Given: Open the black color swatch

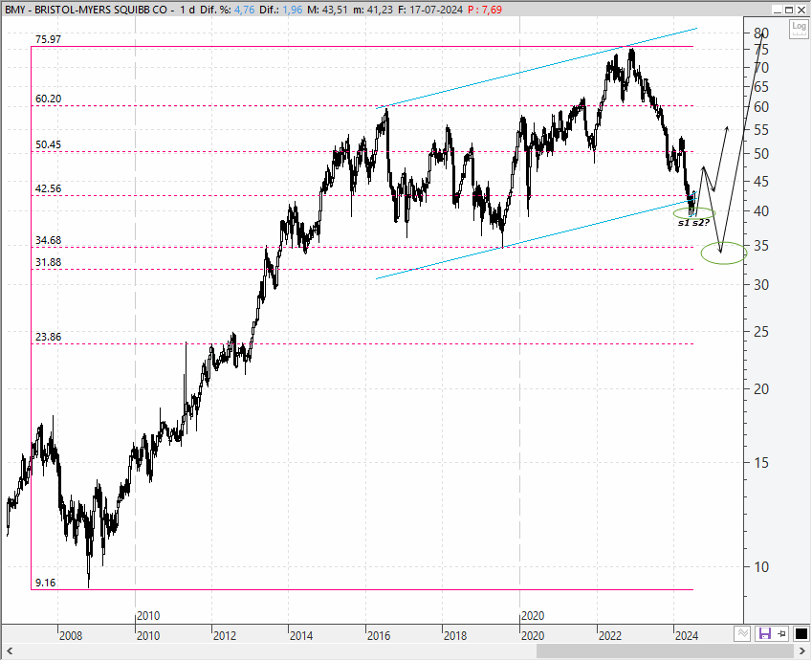Looking at the screenshot, I should coord(801,633).
